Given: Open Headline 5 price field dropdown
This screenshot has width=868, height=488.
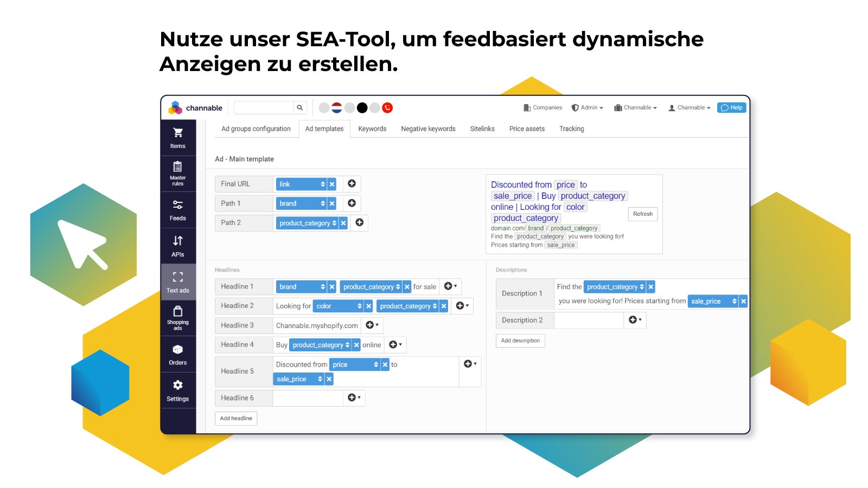Looking at the screenshot, I should point(355,365).
